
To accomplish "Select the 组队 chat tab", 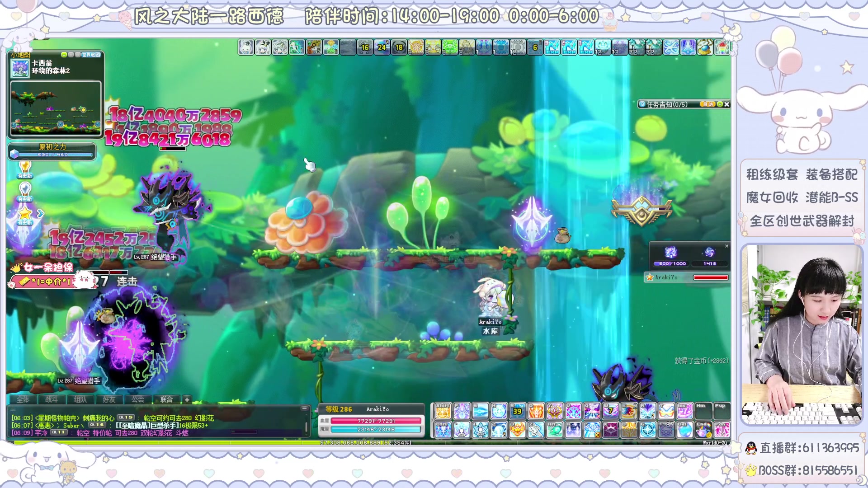I will 80,399.
